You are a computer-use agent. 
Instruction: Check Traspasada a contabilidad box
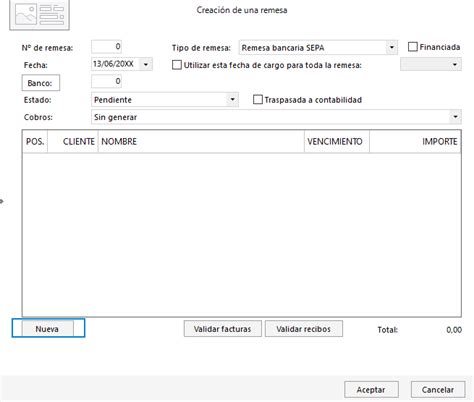[258, 100]
